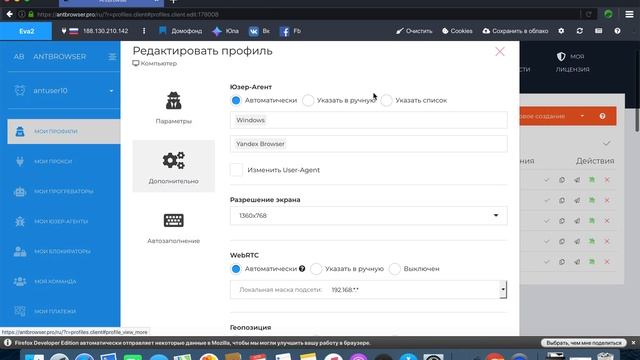Switch to the Eva2 profile tab
Screen dimensions: 640x360
pyautogui.click(x=26, y=31)
